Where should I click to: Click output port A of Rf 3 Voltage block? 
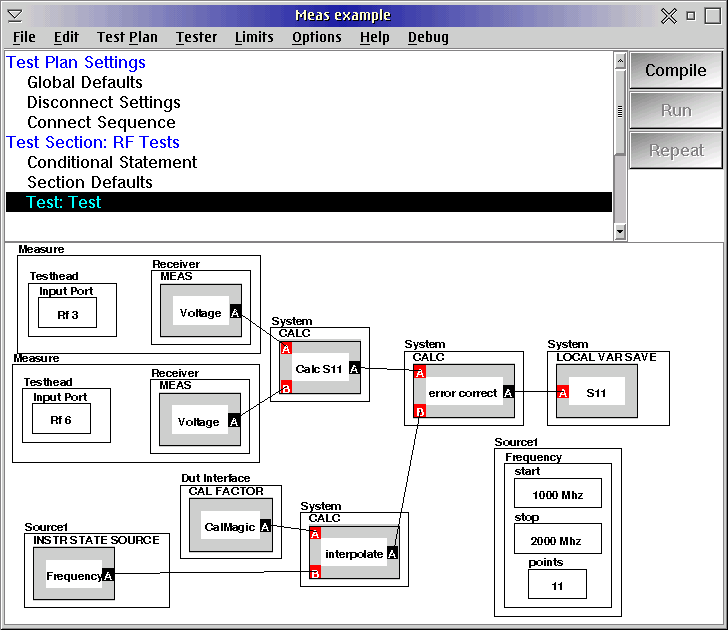point(235,312)
